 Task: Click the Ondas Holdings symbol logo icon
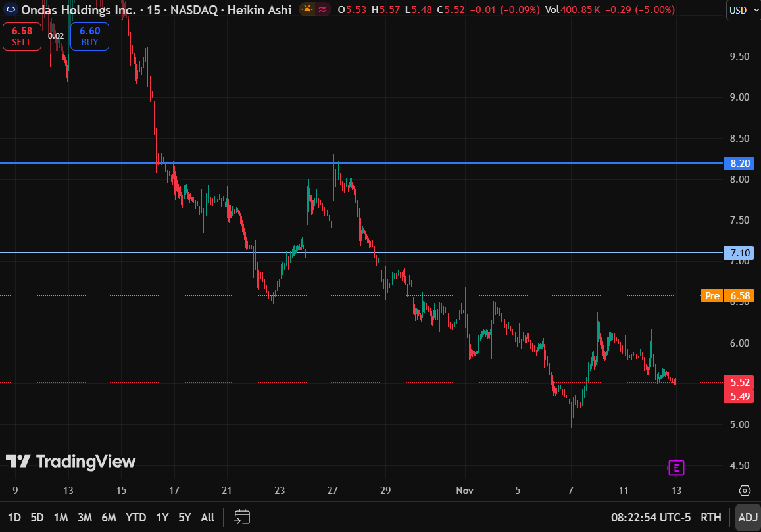point(10,10)
